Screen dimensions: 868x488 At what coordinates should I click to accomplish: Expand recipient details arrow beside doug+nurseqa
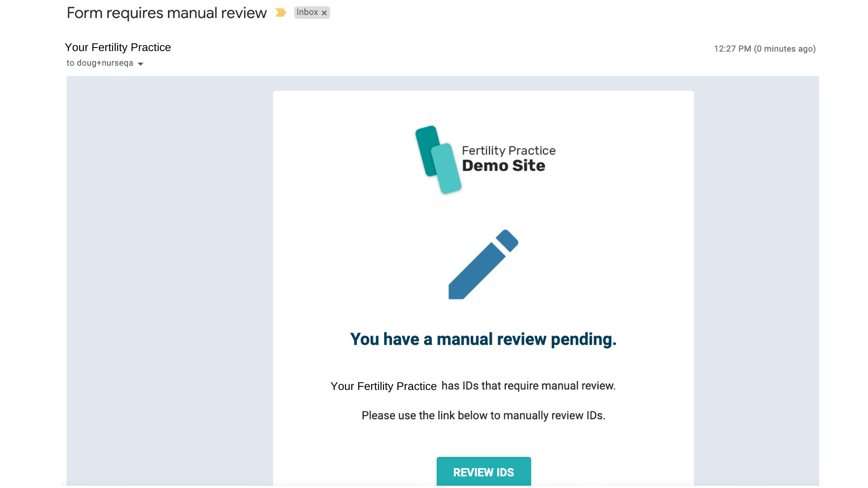pos(141,64)
